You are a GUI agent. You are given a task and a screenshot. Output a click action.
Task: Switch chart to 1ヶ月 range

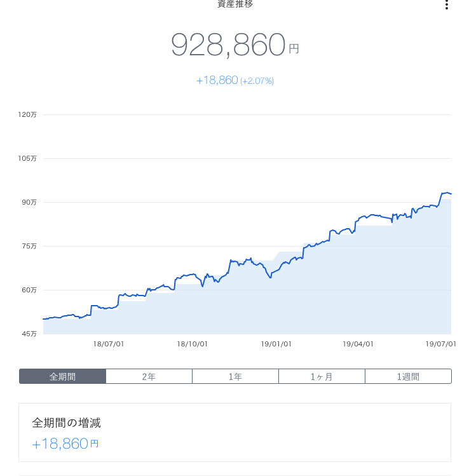[x=322, y=376]
